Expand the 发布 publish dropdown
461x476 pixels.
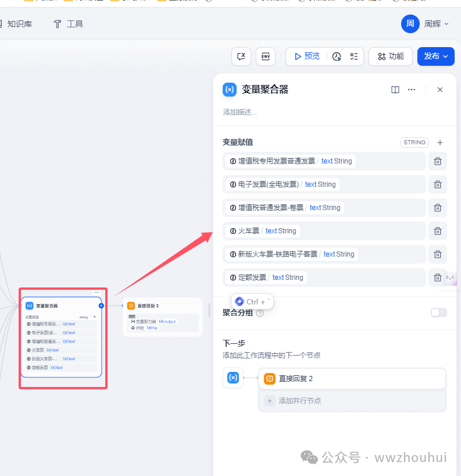[x=435, y=56]
